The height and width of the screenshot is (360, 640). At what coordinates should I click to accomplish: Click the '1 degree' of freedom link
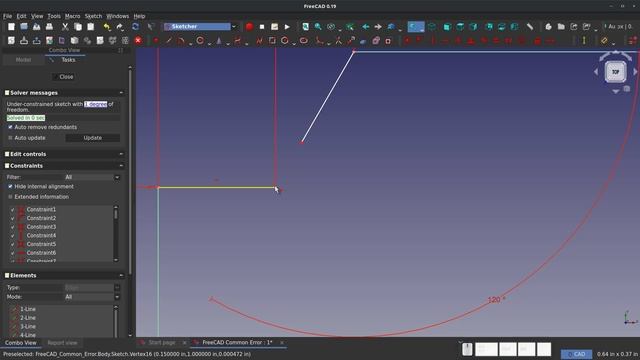click(96, 104)
